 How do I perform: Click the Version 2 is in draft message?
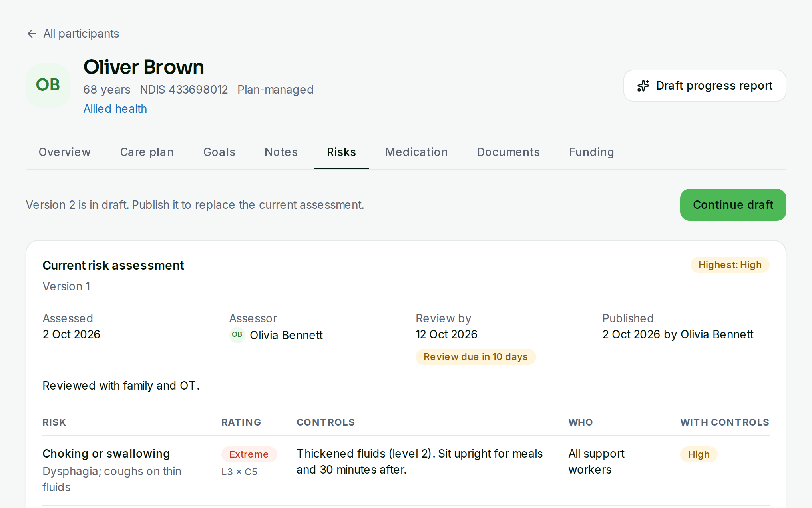click(x=195, y=205)
